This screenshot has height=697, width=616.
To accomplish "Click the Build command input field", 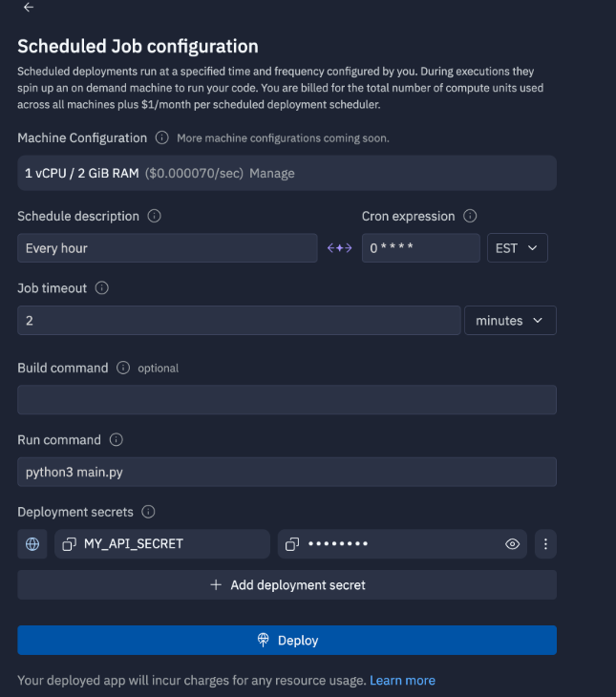I will pos(287,400).
